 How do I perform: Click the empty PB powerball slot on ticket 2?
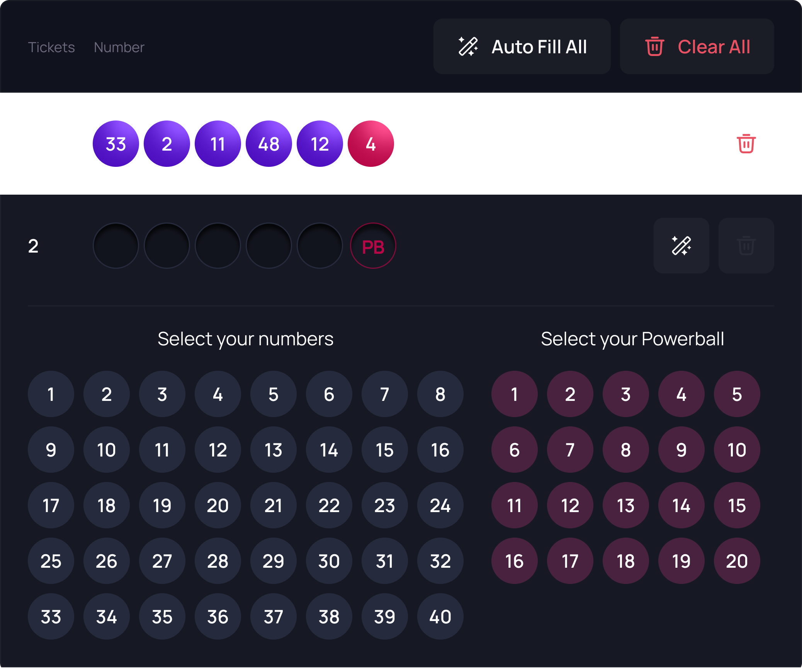click(x=373, y=246)
